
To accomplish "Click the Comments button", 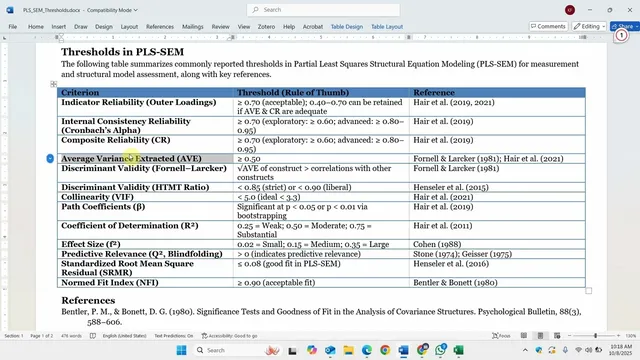I will coord(548,26).
